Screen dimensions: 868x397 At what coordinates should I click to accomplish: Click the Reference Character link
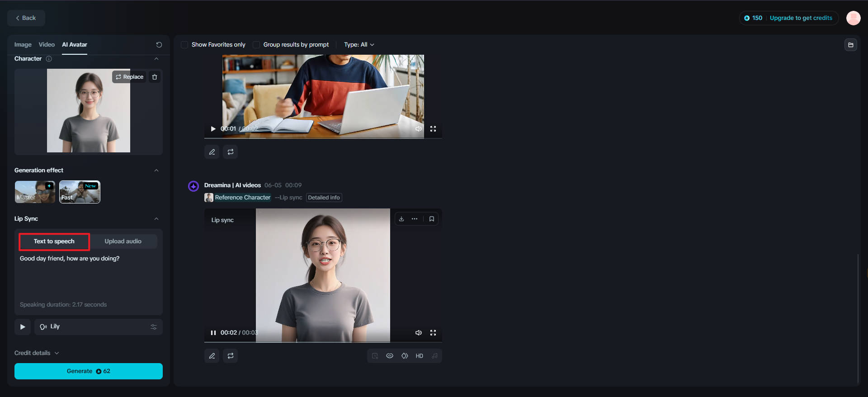click(x=243, y=198)
